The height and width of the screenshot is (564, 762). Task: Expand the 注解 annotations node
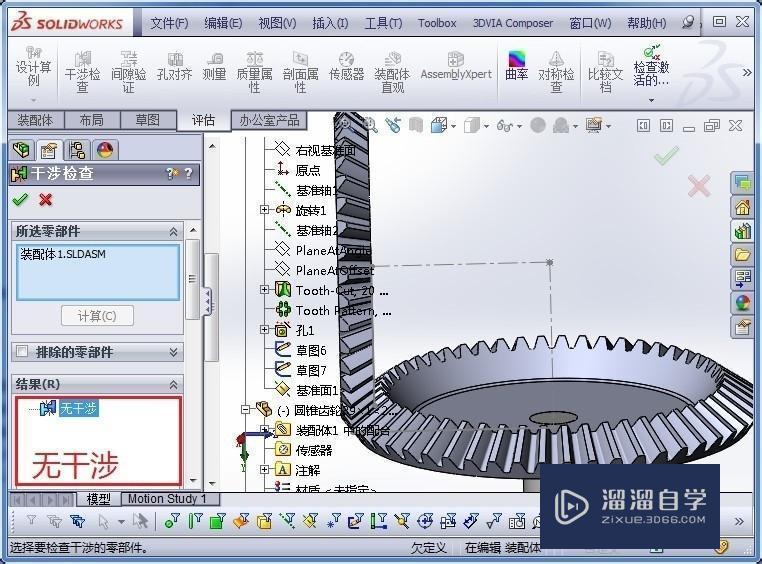(x=264, y=470)
